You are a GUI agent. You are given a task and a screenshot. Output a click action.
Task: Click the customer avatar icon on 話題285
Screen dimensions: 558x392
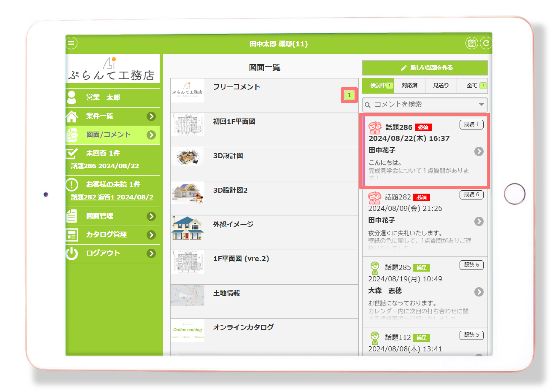pos(375,268)
